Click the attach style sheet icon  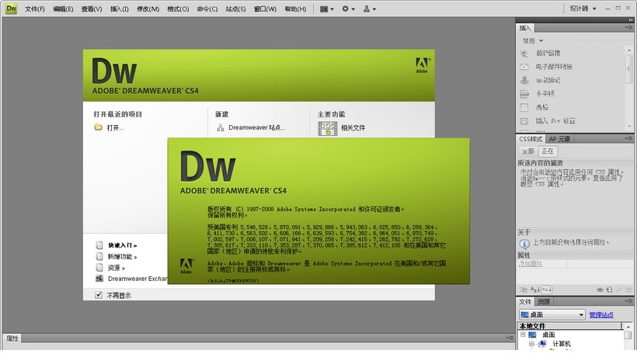click(600, 289)
